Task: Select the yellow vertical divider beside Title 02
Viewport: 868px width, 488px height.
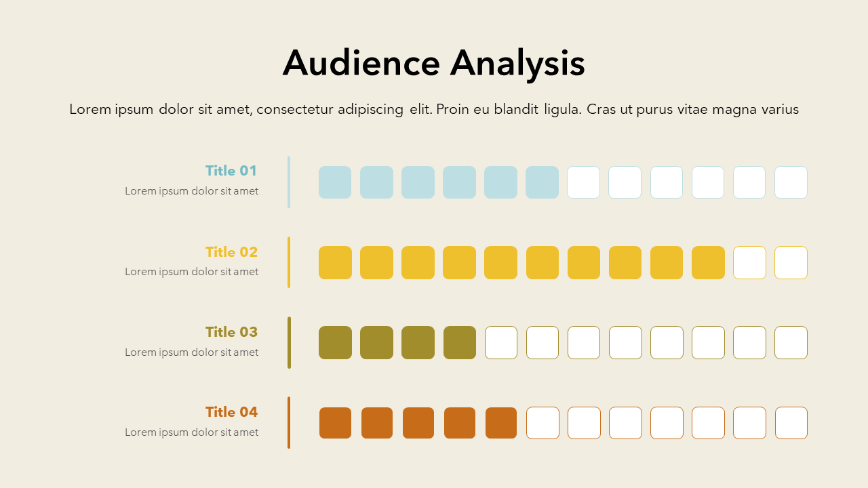Action: pyautogui.click(x=289, y=262)
